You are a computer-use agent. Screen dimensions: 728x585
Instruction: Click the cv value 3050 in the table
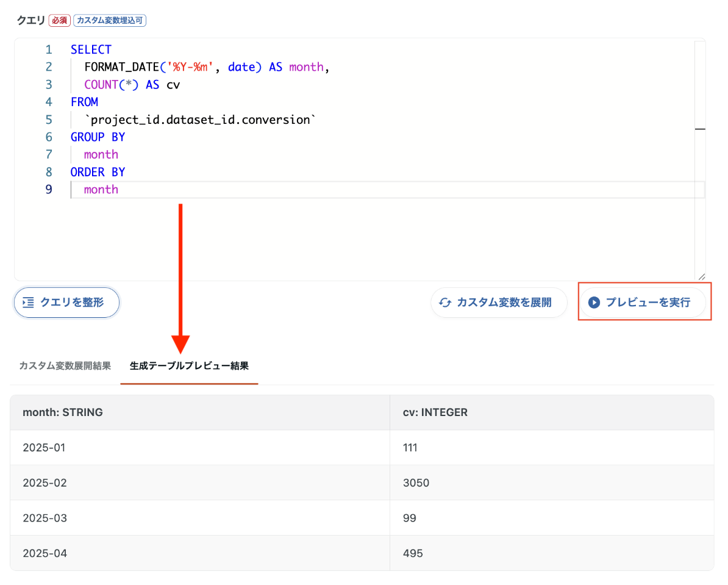[x=416, y=483]
